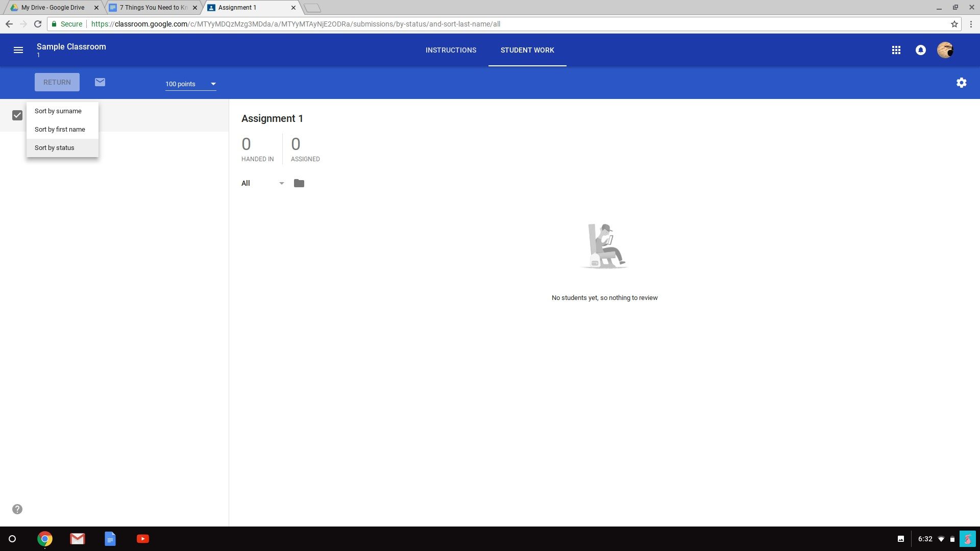Select Sort by surname option
The width and height of the screenshot is (980, 551).
[58, 111]
